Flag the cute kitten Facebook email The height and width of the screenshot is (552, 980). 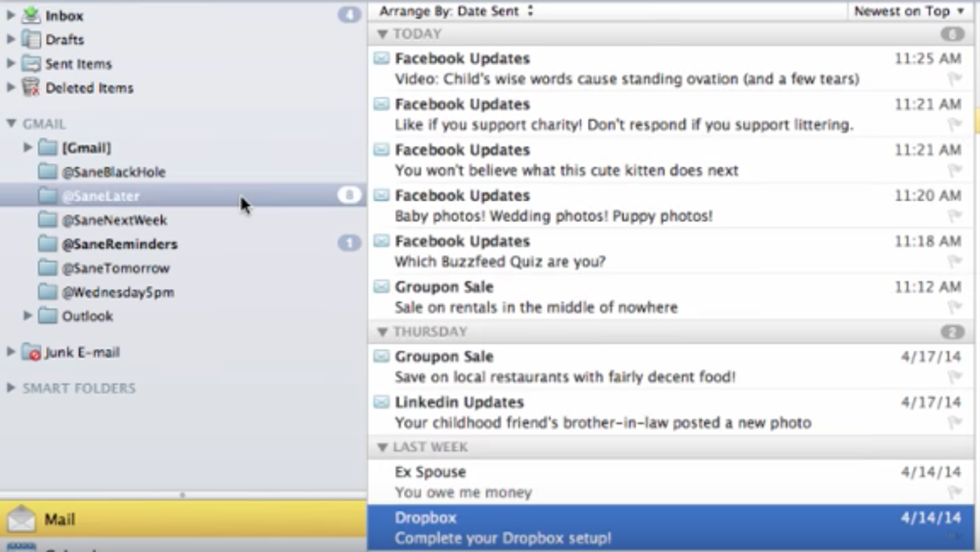click(955, 170)
